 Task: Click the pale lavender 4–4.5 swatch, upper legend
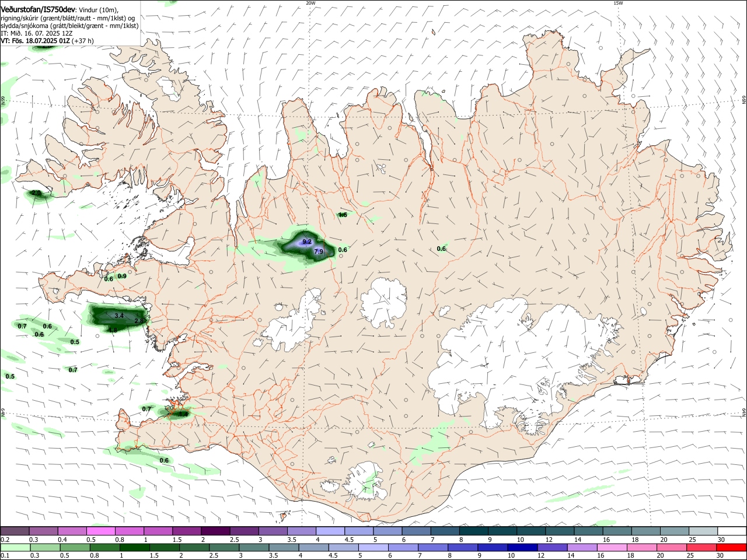(330, 531)
